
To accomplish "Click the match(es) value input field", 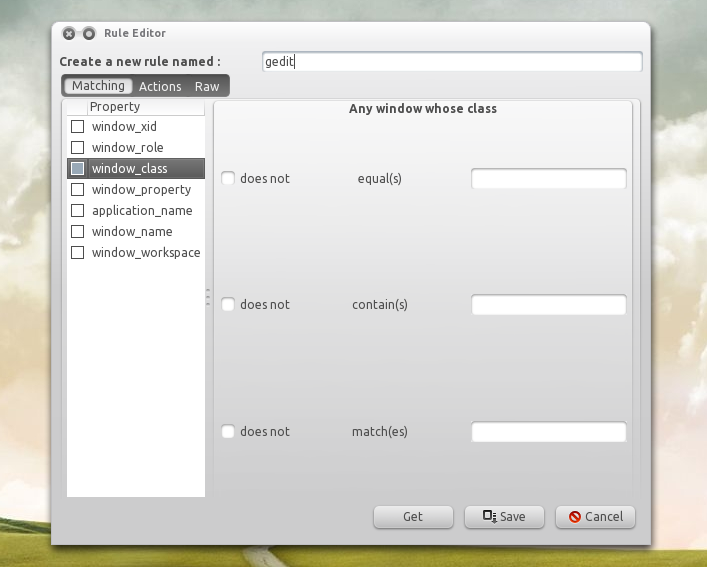I will 549,432.
